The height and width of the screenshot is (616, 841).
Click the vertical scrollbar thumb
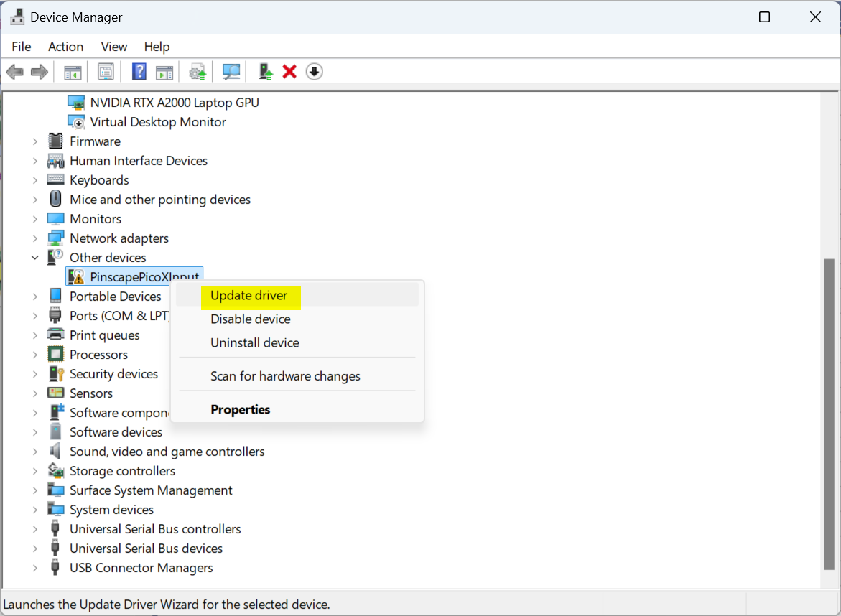(x=830, y=414)
